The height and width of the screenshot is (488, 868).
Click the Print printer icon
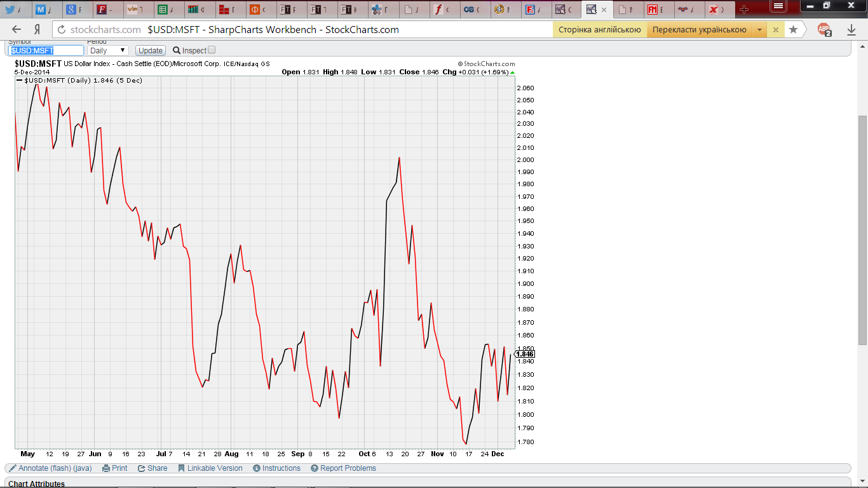tap(105, 468)
